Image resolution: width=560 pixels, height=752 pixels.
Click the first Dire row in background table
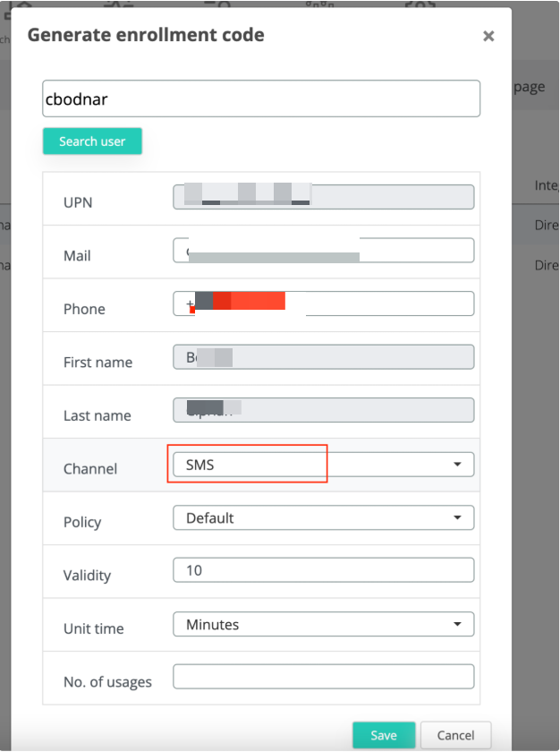click(546, 225)
